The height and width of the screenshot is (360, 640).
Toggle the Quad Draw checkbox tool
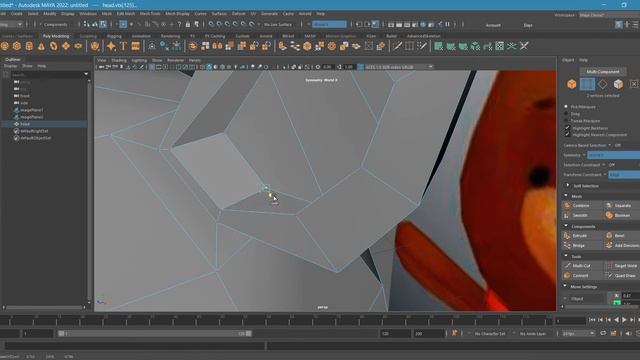[622, 276]
